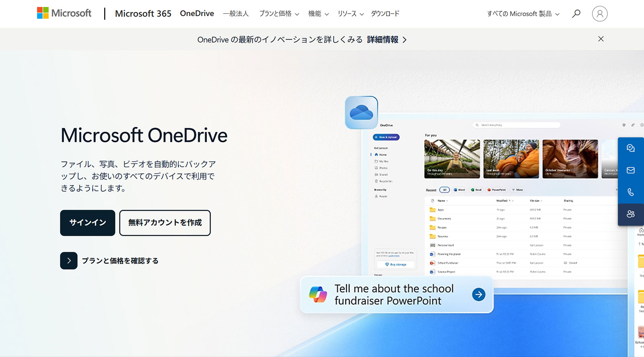The width and height of the screenshot is (644, 357).
Task: Open the community people icon in side panel
Action: coord(631,214)
